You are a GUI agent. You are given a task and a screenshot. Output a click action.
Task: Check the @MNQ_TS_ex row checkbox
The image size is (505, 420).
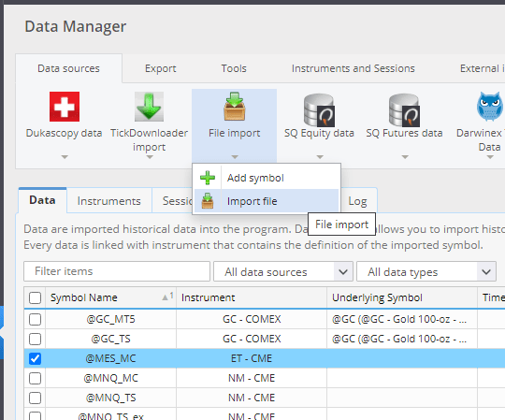(x=35, y=415)
